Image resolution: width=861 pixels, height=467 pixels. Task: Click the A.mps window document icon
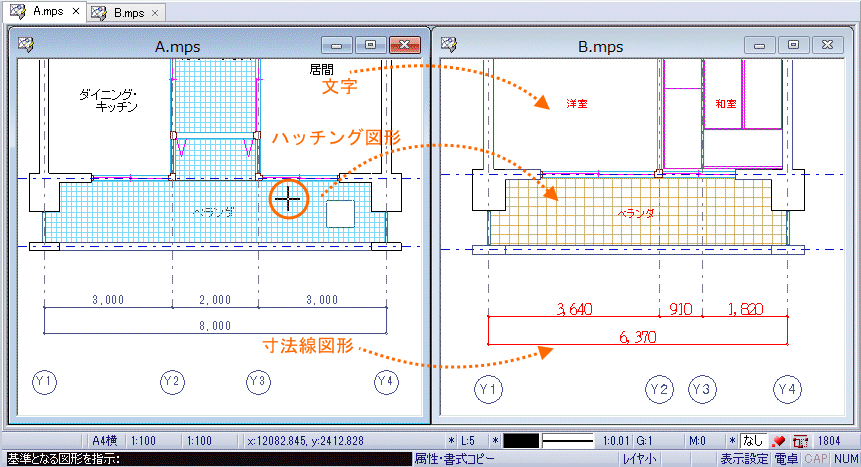pyautogui.click(x=25, y=44)
